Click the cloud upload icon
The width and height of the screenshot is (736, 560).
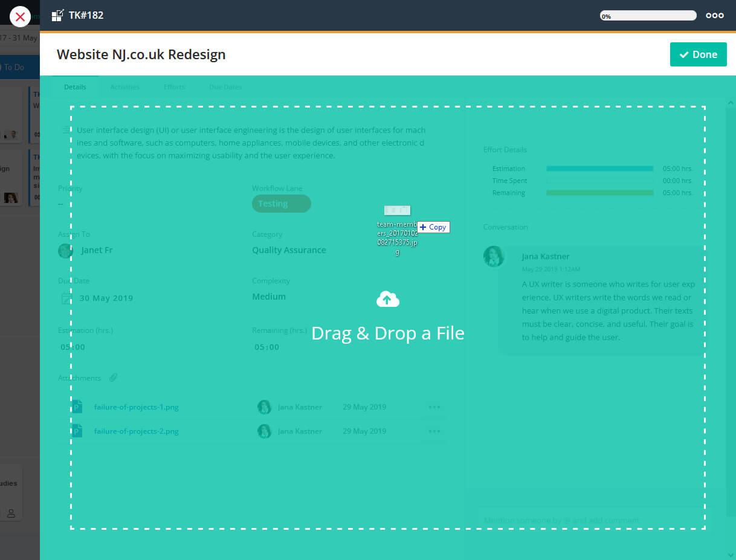[x=388, y=299]
